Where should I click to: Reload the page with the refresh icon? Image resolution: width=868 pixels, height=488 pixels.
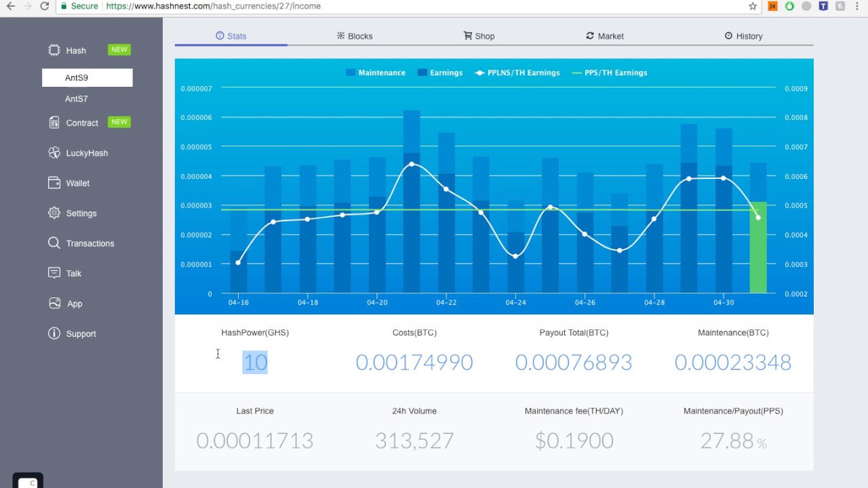45,6
